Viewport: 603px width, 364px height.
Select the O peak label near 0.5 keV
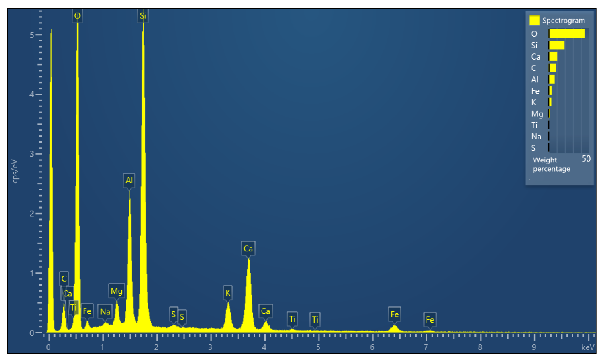pos(78,16)
